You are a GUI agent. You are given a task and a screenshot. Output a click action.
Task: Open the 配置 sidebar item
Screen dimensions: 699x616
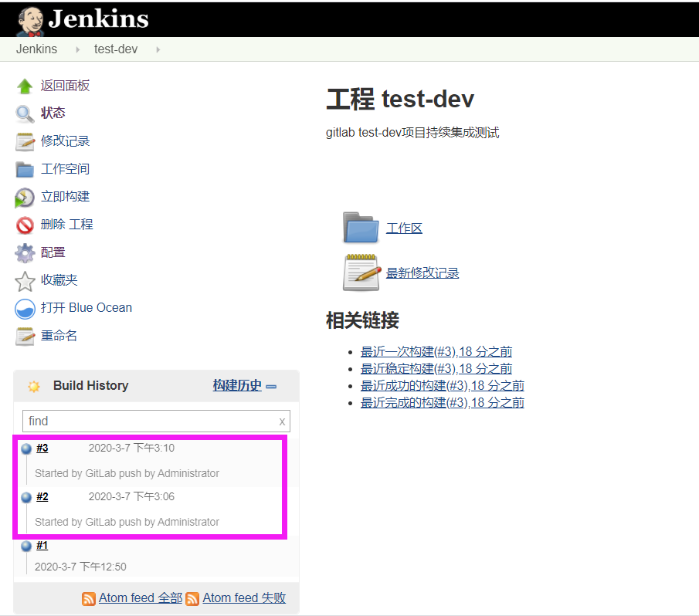coord(53,252)
